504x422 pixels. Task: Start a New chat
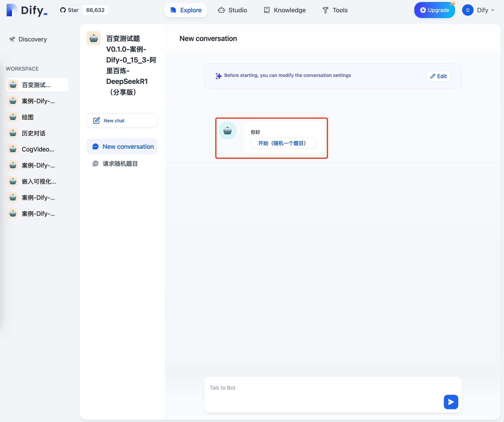tap(122, 121)
